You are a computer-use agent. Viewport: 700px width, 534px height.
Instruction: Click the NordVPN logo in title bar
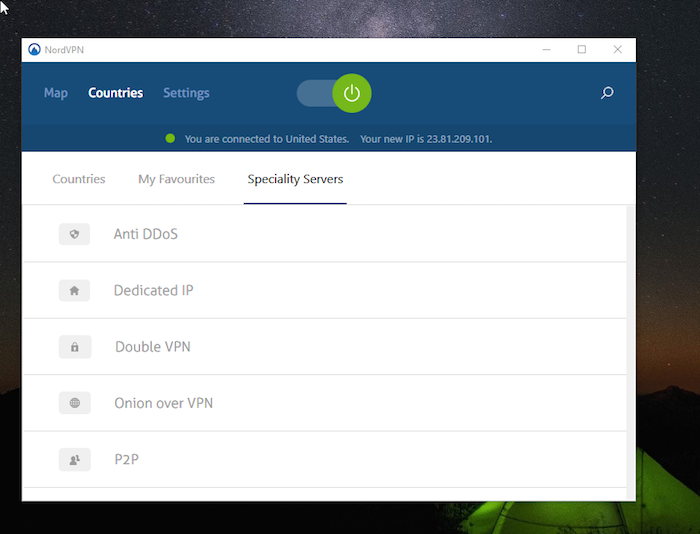[34, 50]
